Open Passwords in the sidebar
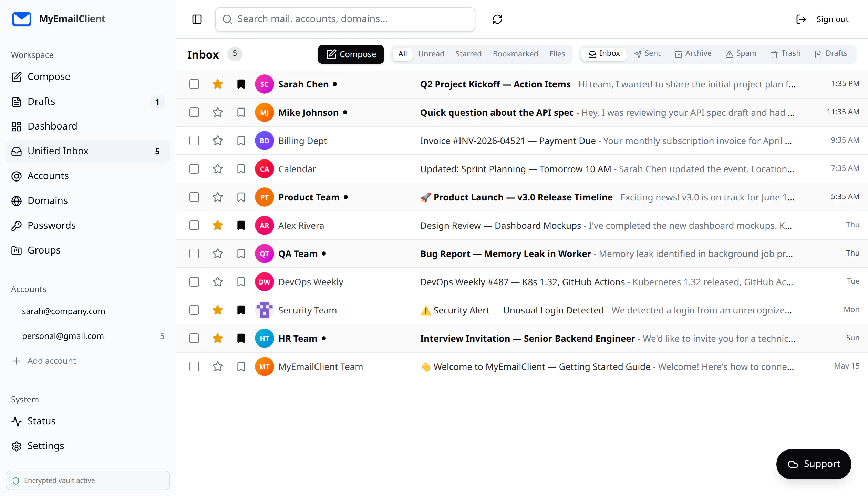 [x=87, y=225]
